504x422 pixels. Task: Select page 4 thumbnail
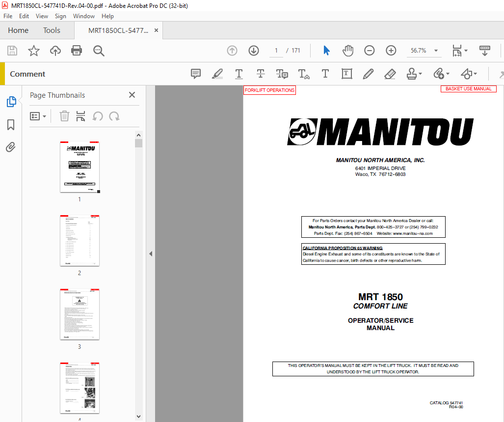click(x=80, y=388)
